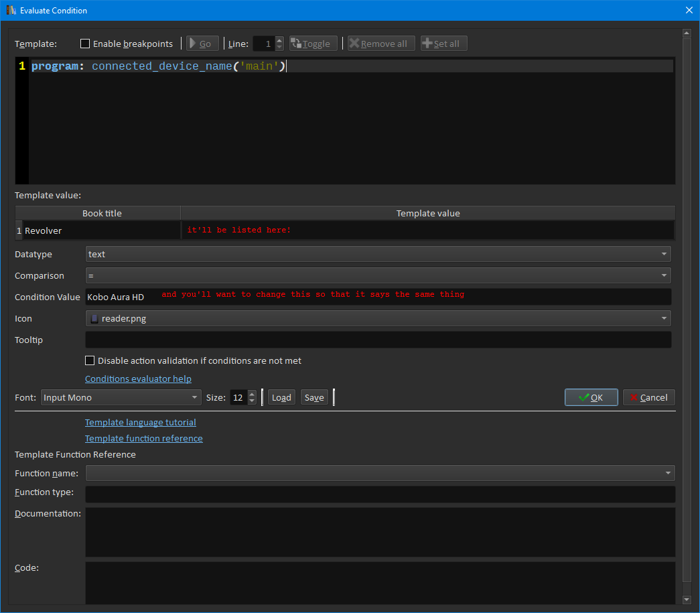Click the red X Cancel button
The image size is (700, 613).
click(x=648, y=397)
